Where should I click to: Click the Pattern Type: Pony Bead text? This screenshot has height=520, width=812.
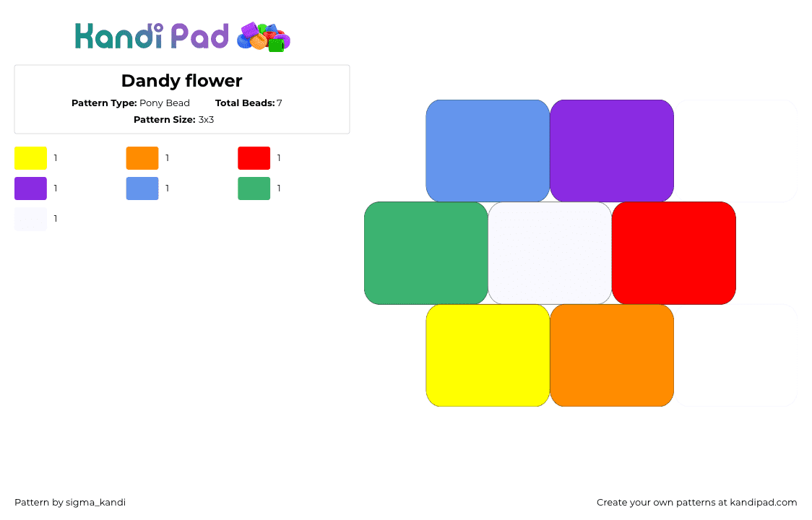click(131, 103)
